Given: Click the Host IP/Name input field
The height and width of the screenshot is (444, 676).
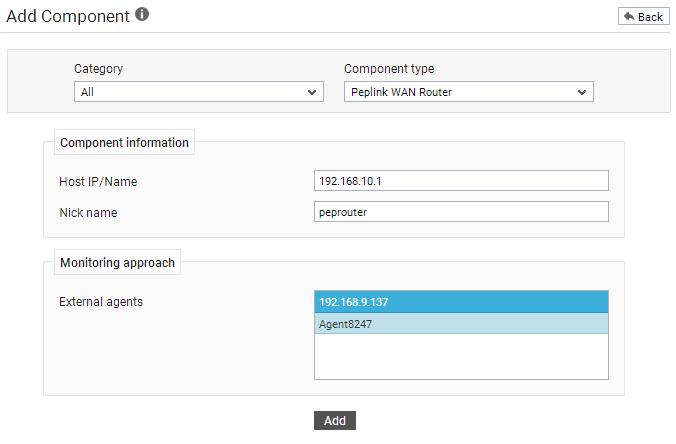Looking at the screenshot, I should pyautogui.click(x=461, y=181).
